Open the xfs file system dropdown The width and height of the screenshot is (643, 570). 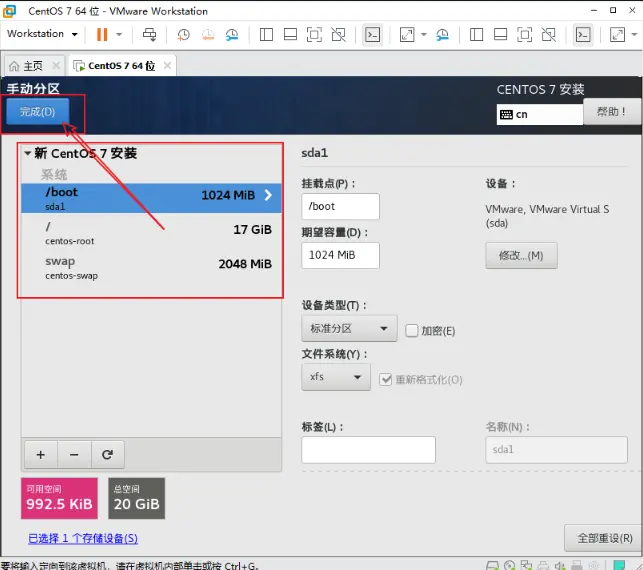pos(335,377)
